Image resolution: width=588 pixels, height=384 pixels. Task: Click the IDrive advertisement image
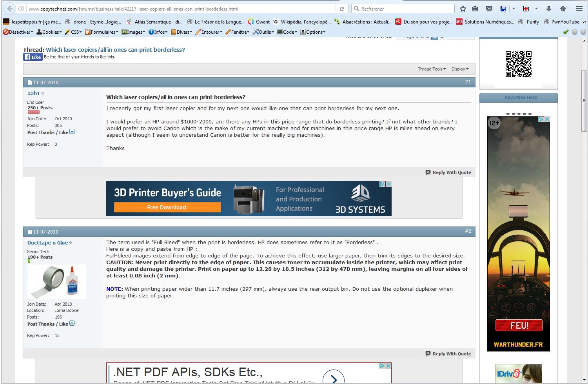(518, 374)
